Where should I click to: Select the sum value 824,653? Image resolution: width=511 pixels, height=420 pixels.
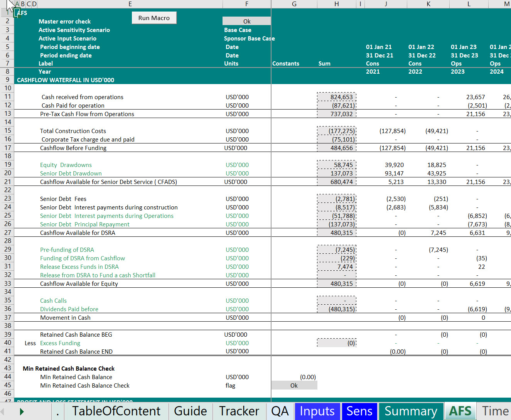(x=337, y=97)
